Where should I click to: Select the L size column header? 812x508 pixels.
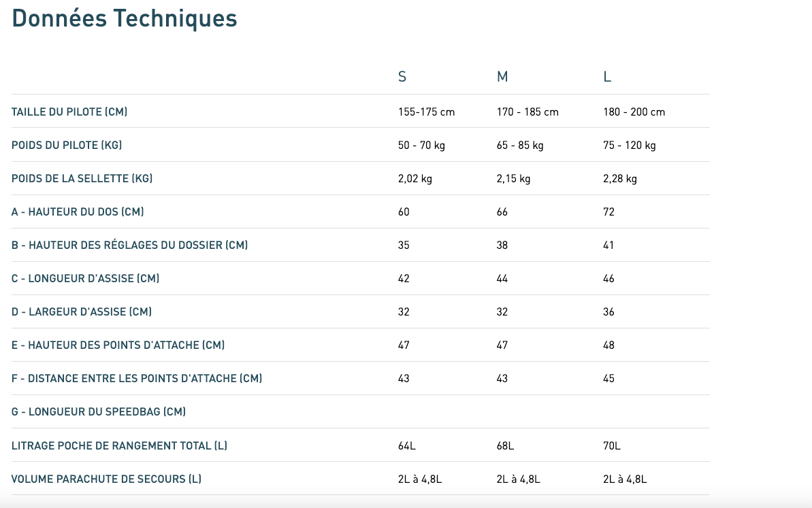point(607,77)
